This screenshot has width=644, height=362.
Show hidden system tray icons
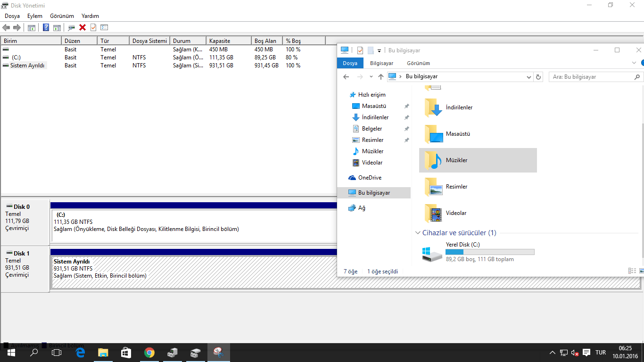553,353
